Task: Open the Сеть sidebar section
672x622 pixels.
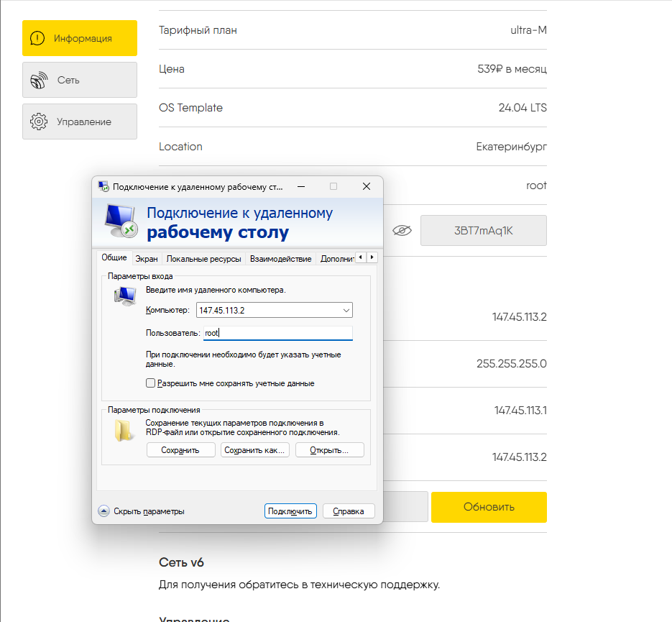Action: pos(80,80)
